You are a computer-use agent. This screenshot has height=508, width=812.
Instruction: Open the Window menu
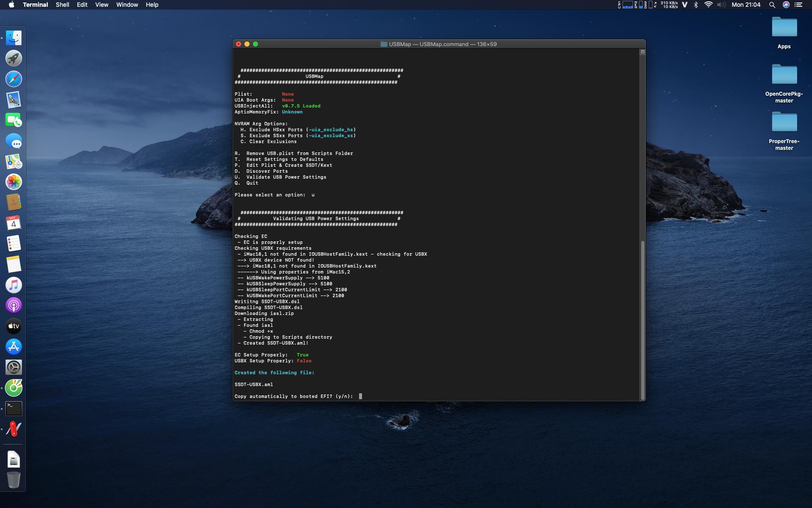(127, 5)
